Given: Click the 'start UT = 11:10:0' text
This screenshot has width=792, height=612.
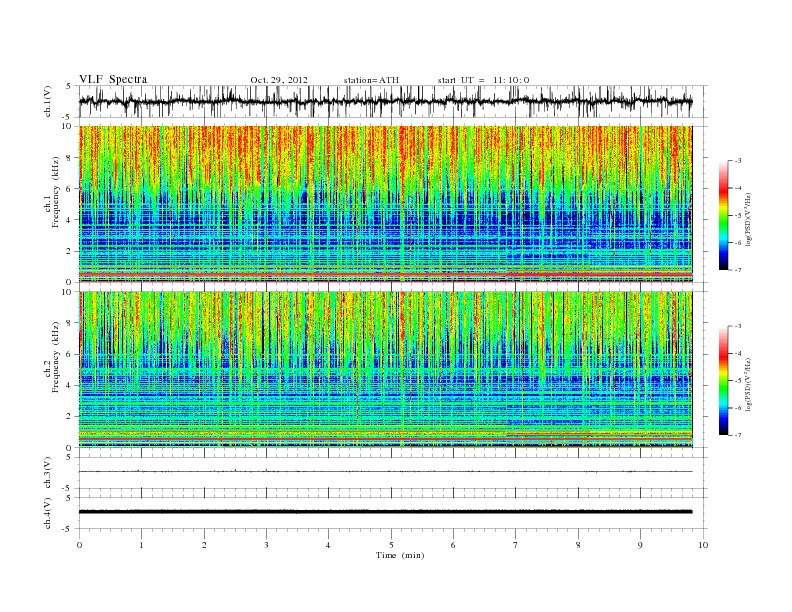Looking at the screenshot, I should tap(483, 80).
